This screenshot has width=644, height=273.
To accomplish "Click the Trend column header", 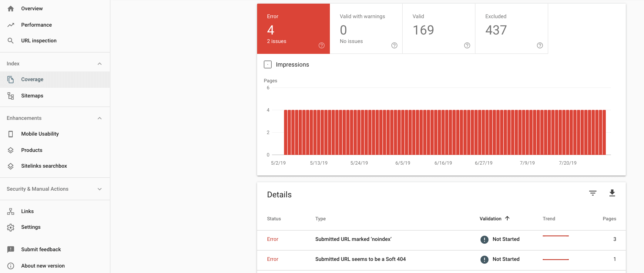I will click(549, 219).
